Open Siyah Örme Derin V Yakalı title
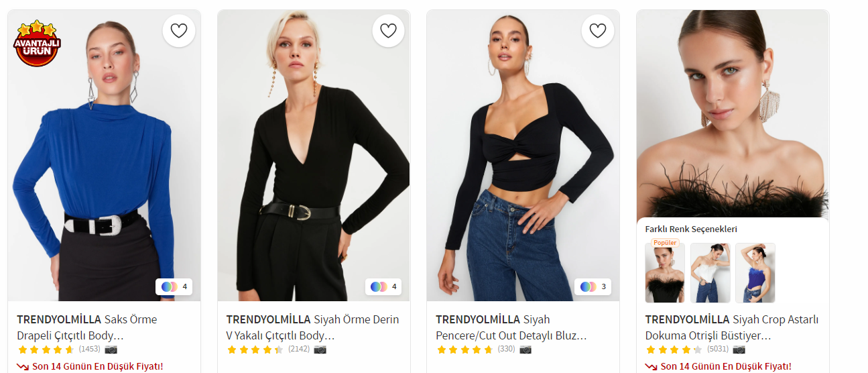This screenshot has width=868, height=373. coord(312,327)
